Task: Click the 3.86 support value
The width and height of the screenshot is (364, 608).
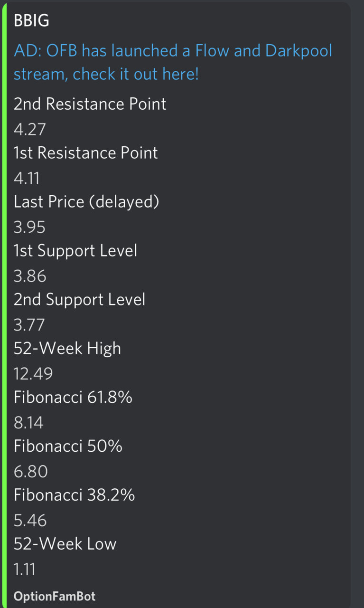Action: pyautogui.click(x=29, y=275)
